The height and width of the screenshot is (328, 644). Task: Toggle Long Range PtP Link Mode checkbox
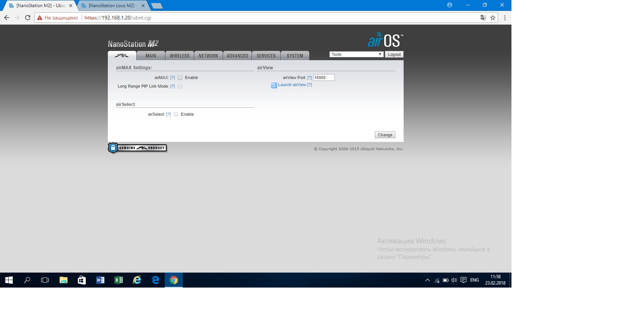(180, 86)
